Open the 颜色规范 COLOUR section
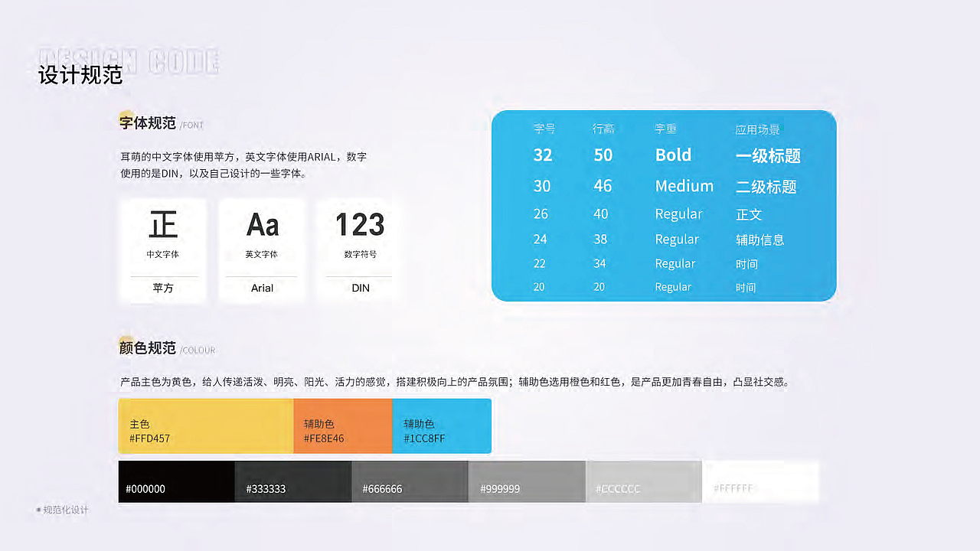 pyautogui.click(x=146, y=347)
